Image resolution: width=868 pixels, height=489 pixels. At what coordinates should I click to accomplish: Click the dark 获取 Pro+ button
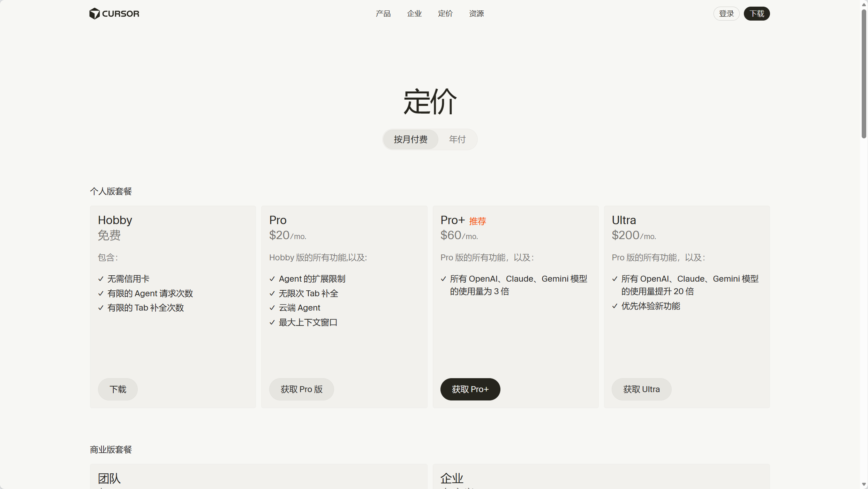470,389
